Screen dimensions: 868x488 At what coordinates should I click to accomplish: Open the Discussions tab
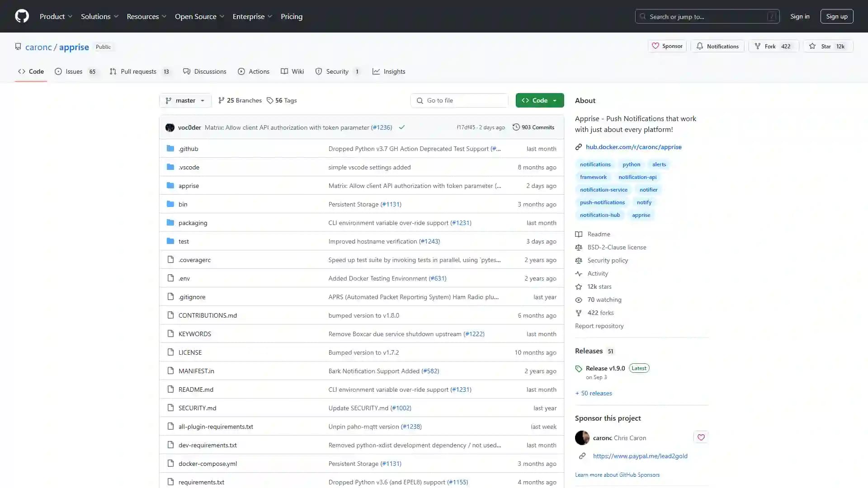pyautogui.click(x=210, y=71)
